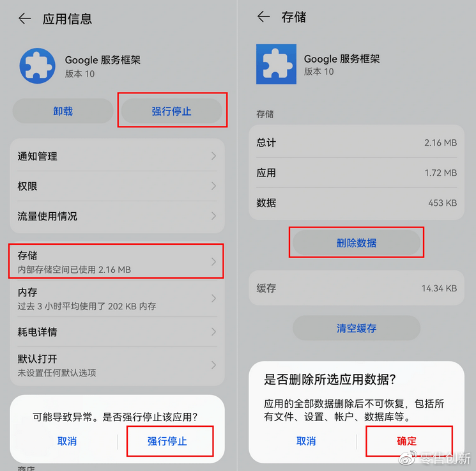Open 默认打开 row
The height and width of the screenshot is (471, 476).
[117, 365]
